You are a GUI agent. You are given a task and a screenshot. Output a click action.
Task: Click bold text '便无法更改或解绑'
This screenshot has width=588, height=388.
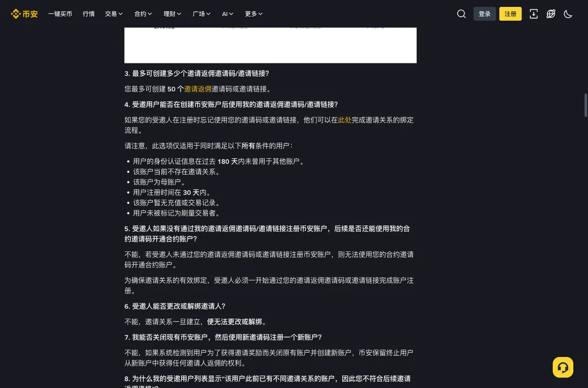coord(234,322)
